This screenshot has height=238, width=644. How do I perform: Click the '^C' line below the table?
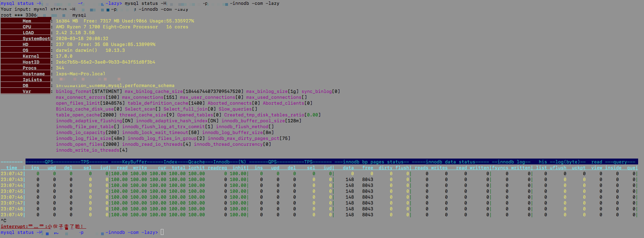(3, 221)
